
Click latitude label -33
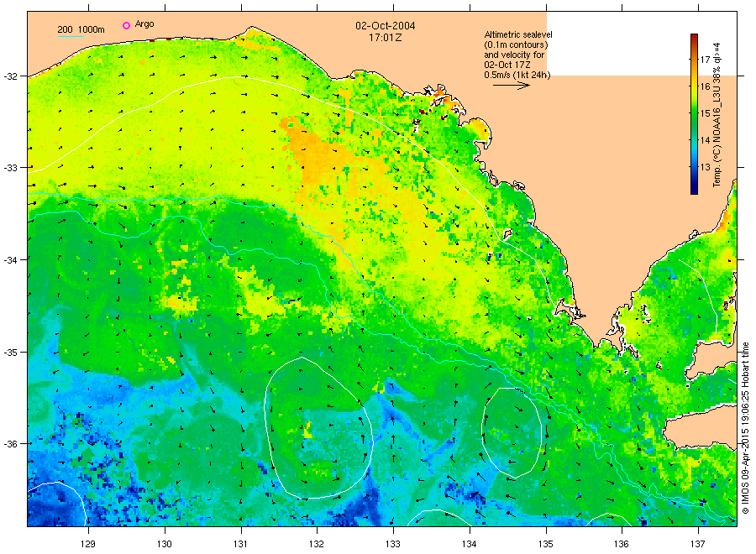10,168
